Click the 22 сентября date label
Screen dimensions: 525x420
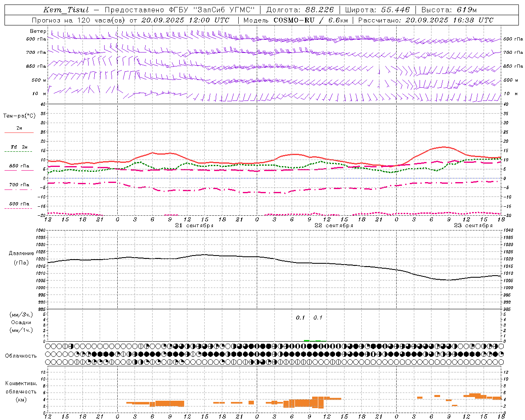[x=333, y=226]
